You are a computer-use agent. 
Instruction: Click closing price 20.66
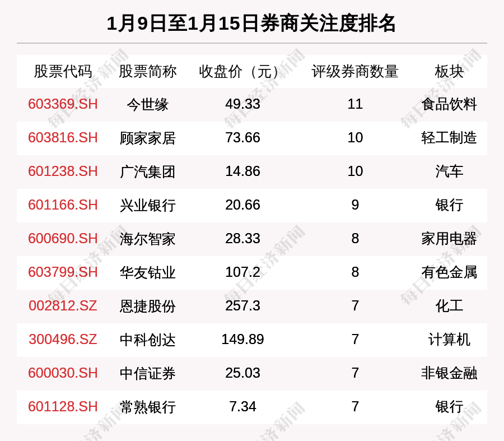pyautogui.click(x=242, y=205)
